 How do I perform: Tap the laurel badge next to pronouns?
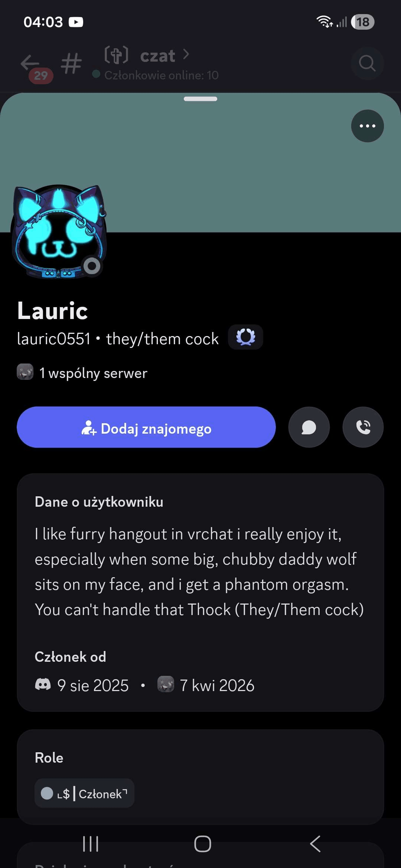tap(245, 337)
